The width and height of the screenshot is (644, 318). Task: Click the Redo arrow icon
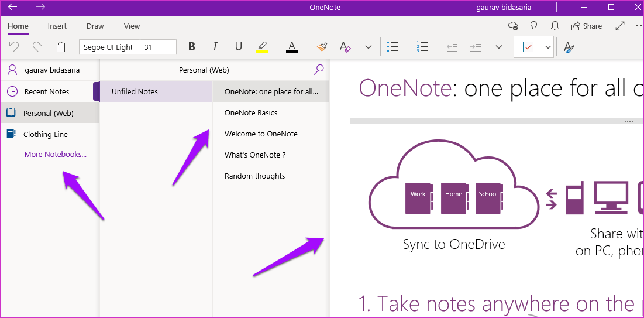(x=37, y=47)
